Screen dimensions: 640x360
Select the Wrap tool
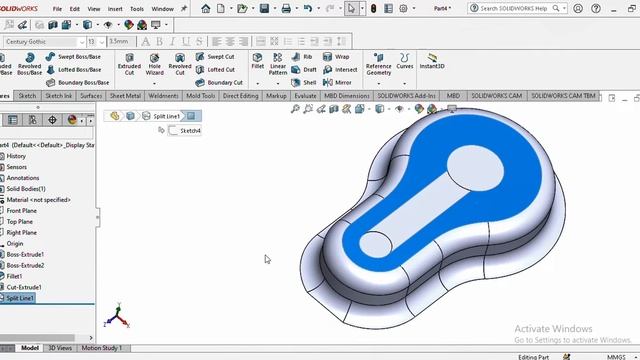coord(336,57)
